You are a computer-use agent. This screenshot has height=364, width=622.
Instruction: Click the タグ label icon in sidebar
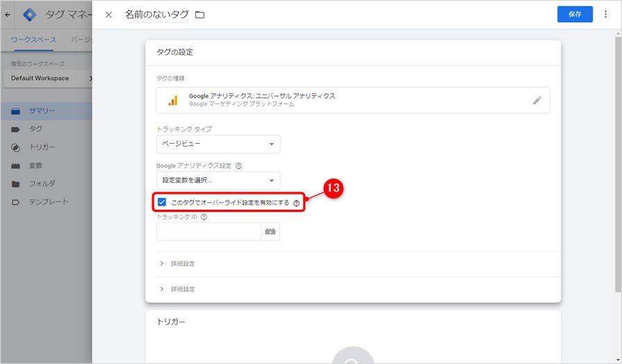(x=15, y=129)
